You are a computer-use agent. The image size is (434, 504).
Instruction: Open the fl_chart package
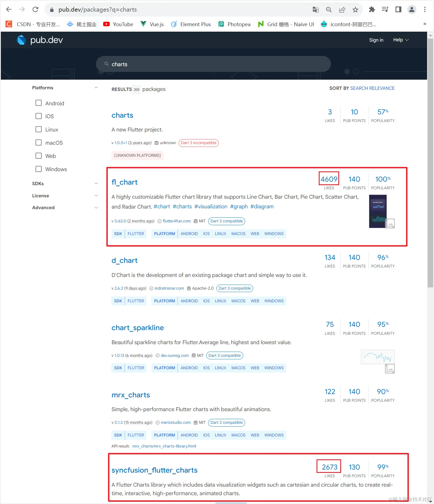click(124, 182)
